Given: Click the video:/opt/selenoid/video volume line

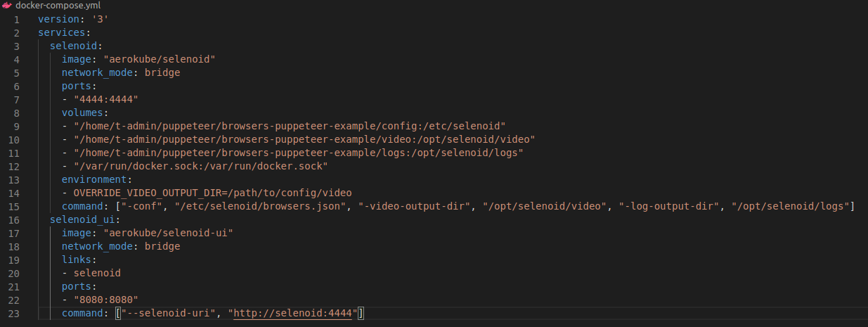Looking at the screenshot, I should coord(304,139).
